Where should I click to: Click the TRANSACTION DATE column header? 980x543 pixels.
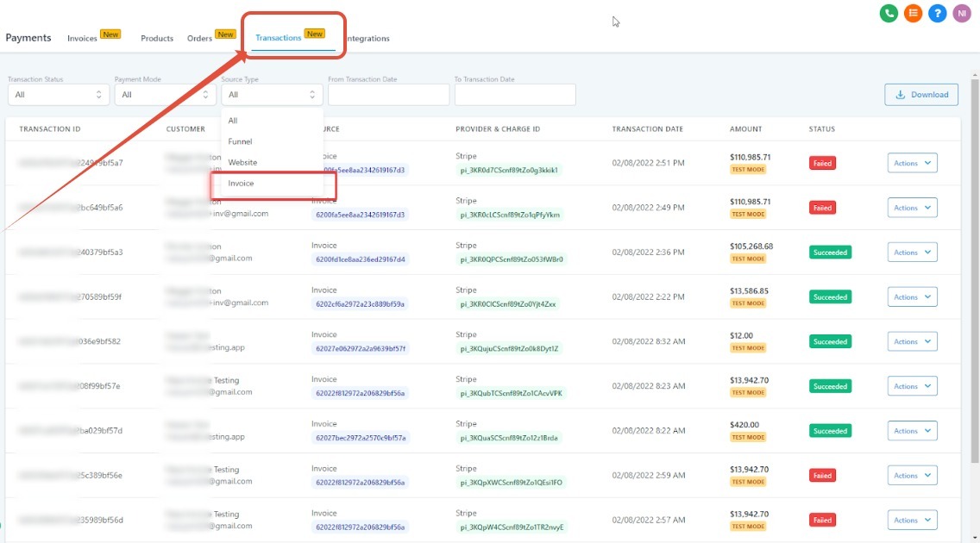[x=648, y=129]
